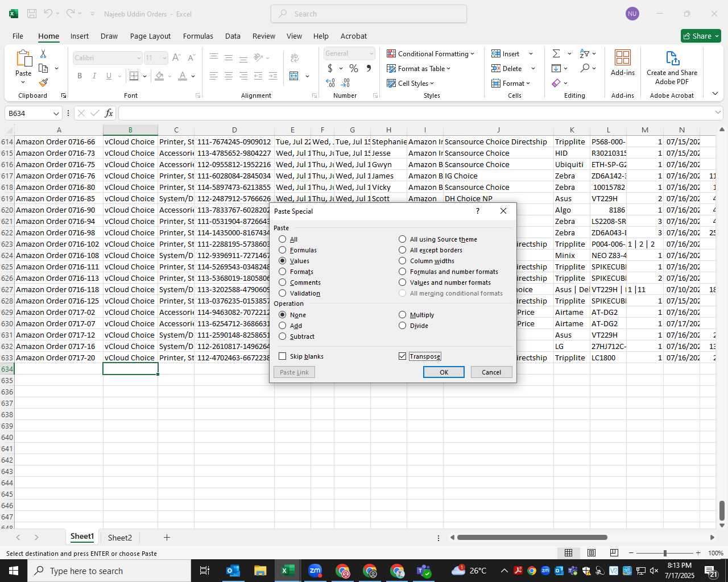Open Outlook from the taskbar
This screenshot has width=728, height=582.
pyautogui.click(x=233, y=571)
